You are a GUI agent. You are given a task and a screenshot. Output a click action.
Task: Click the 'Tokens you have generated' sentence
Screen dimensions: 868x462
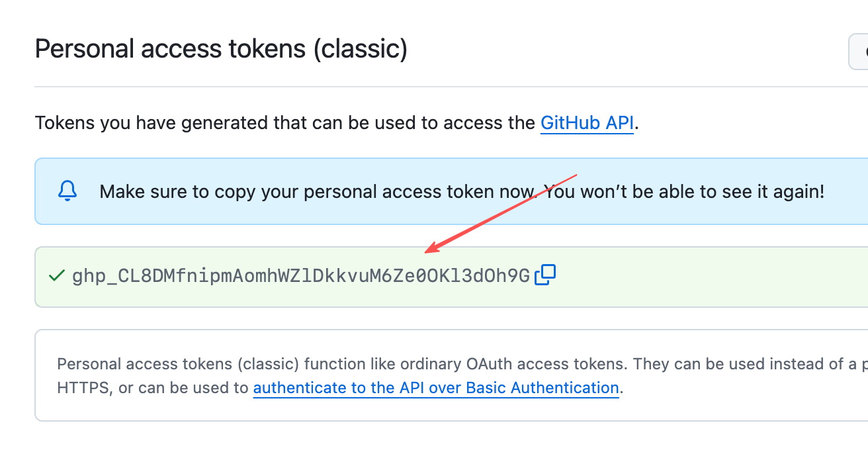click(x=284, y=123)
